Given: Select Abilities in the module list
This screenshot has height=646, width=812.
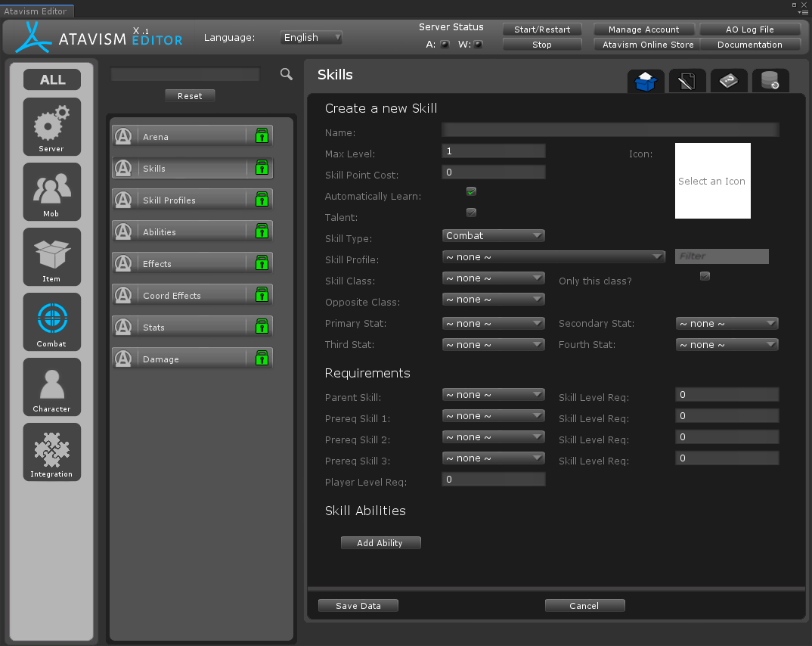Looking at the screenshot, I should tap(192, 232).
